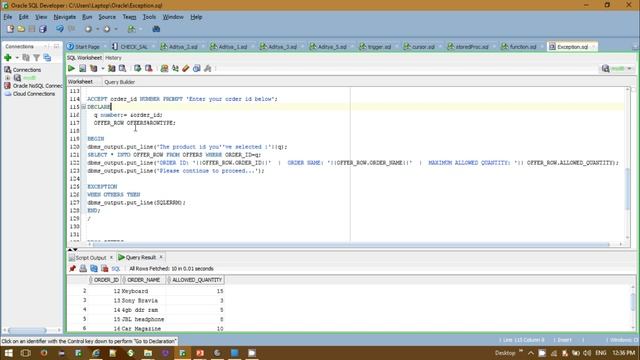Click the pin icon in Query Result toolbar

pyautogui.click(x=73, y=269)
